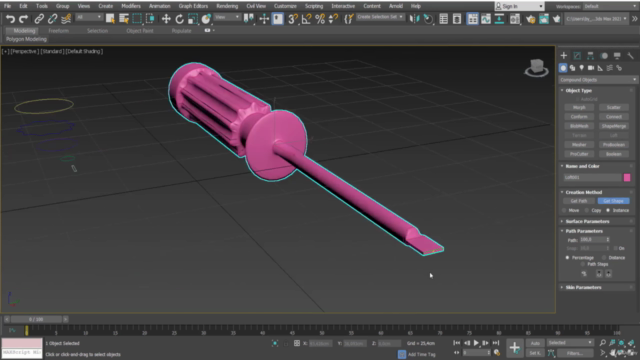Open the Create Selection Set dropdown
The image size is (640, 360).
pyautogui.click(x=380, y=17)
